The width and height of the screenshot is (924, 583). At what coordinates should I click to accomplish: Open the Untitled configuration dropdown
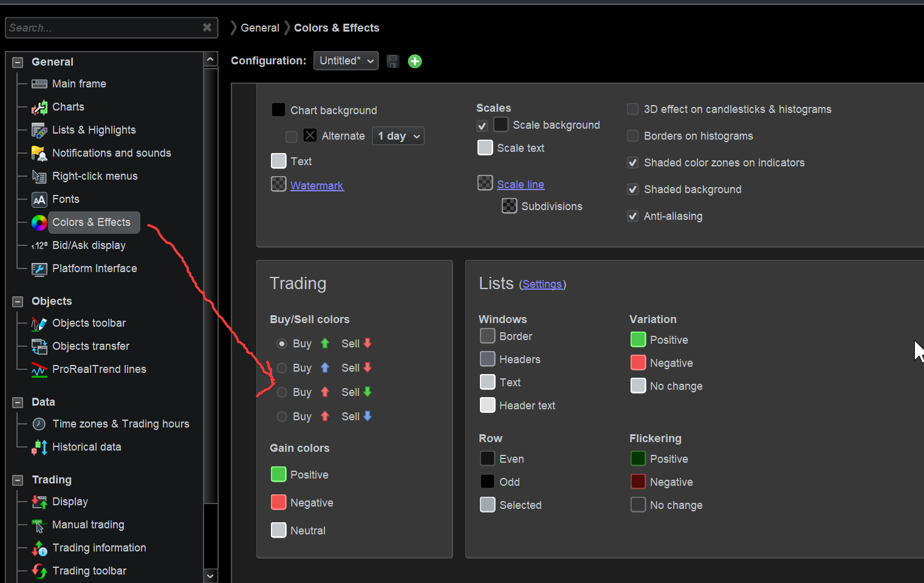tap(346, 61)
